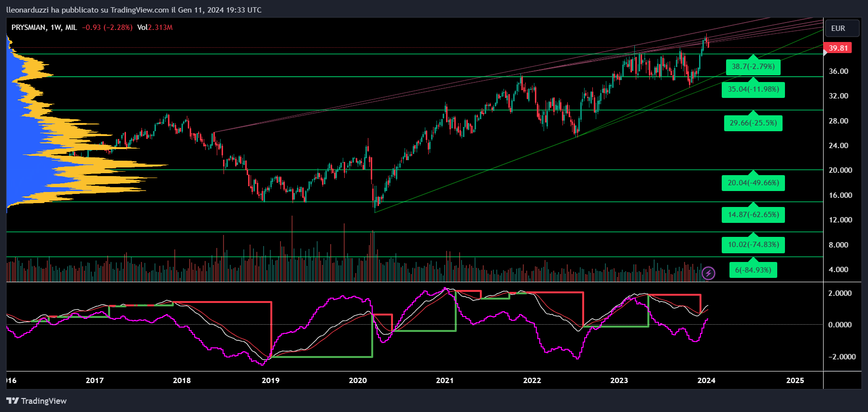Screen dimensions: 868x412
Task: Select the 10.02(-74.83%) level label
Action: click(x=753, y=245)
